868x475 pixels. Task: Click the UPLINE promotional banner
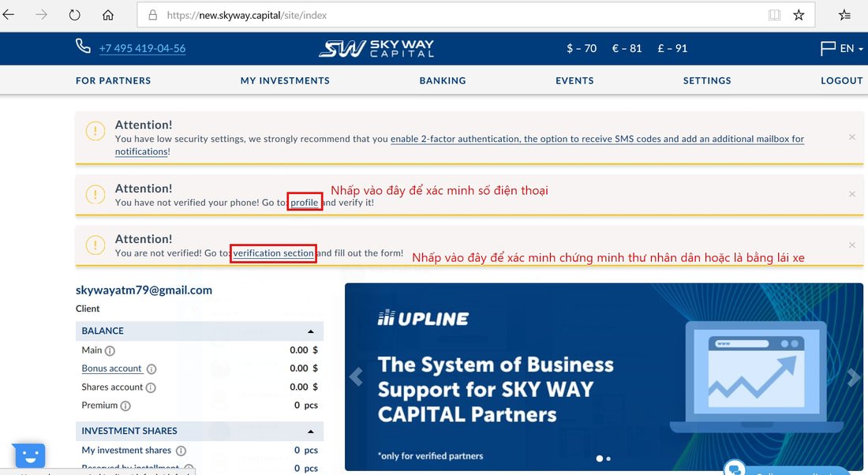click(604, 377)
